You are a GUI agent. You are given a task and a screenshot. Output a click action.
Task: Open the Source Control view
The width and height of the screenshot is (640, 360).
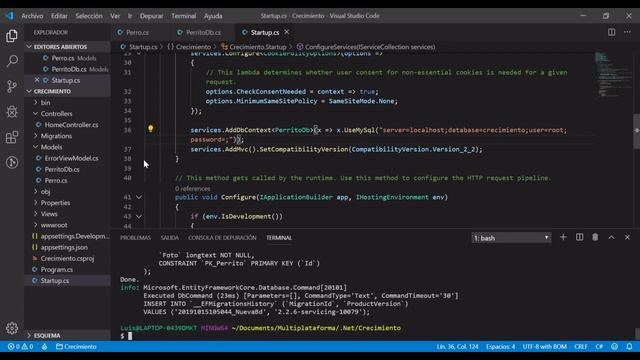(12, 86)
